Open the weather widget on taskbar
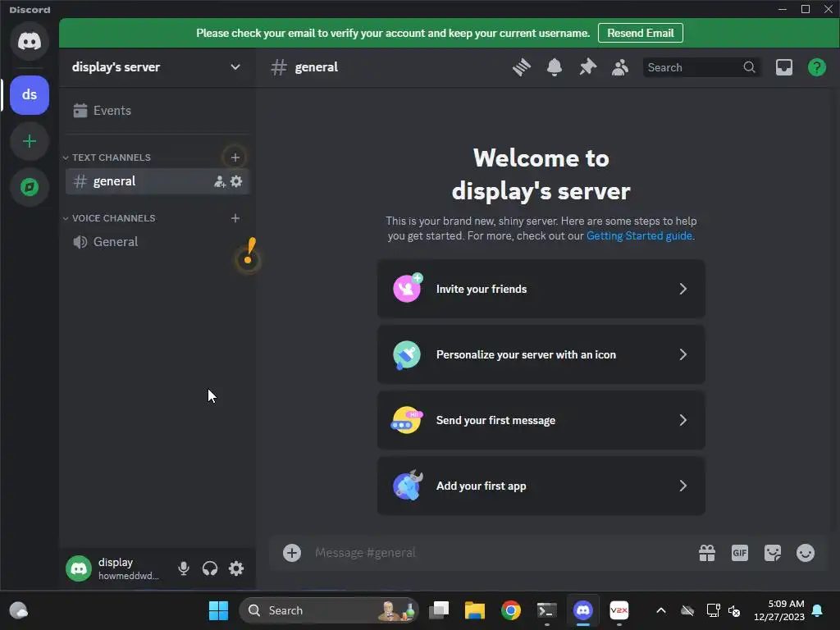 point(19,610)
